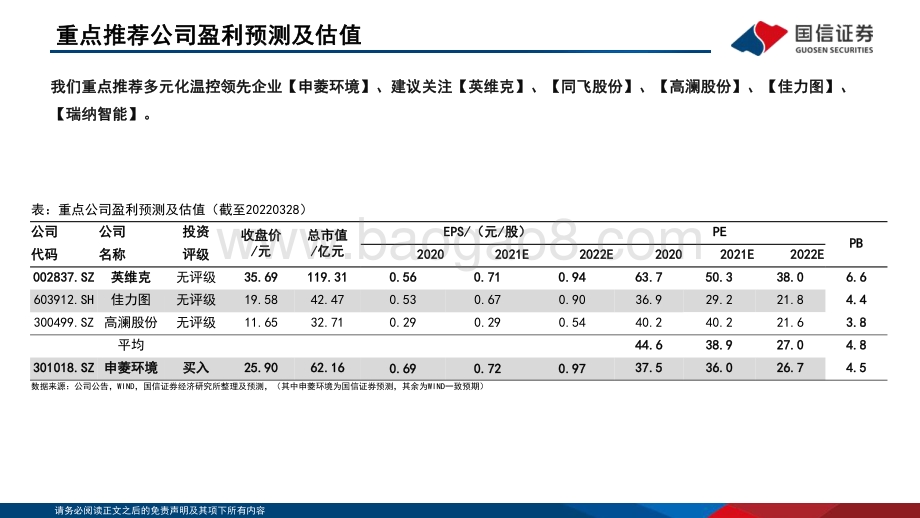The height and width of the screenshot is (518, 920).
Task: Click the Guosen Securities logo
Action: 802,38
